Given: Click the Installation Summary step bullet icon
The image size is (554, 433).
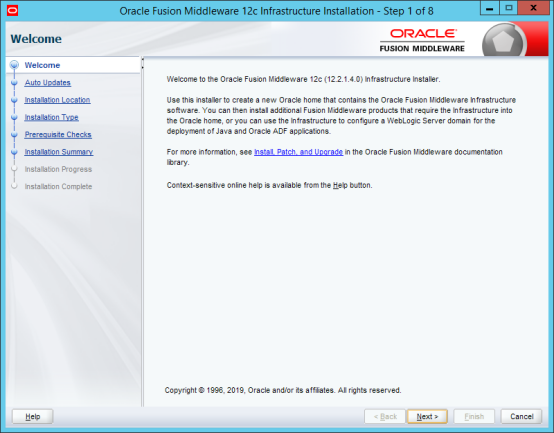Looking at the screenshot, I should 14,152.
